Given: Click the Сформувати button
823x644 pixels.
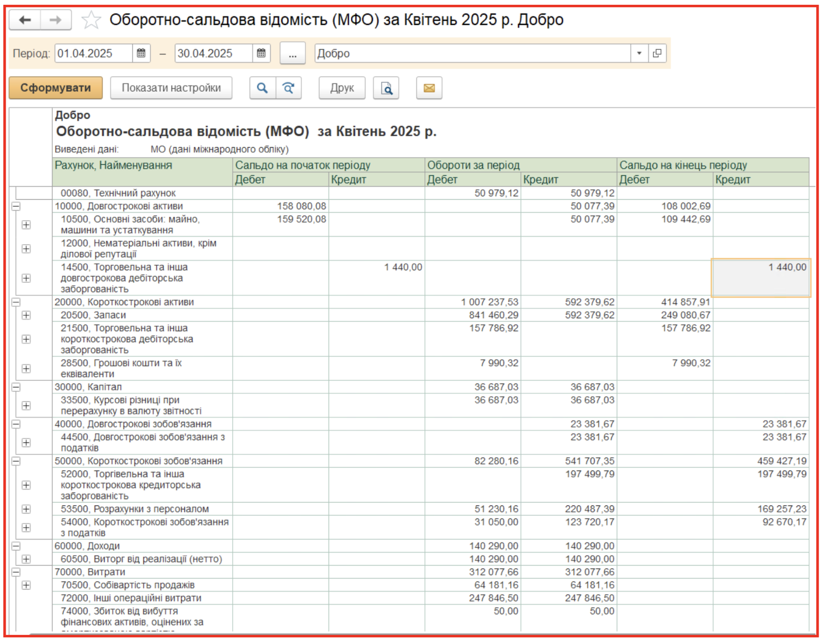Looking at the screenshot, I should point(56,88).
